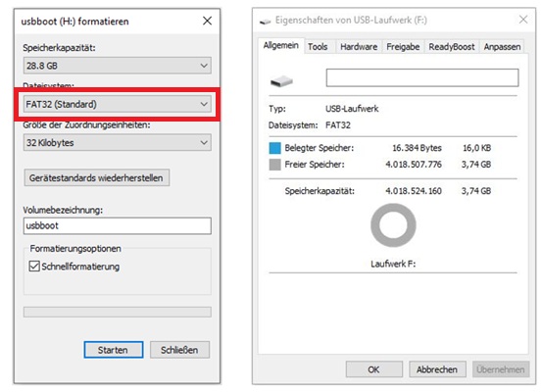Open the FAT32 (Standard) Dateisystem dropdown
542x392 pixels.
click(118, 104)
